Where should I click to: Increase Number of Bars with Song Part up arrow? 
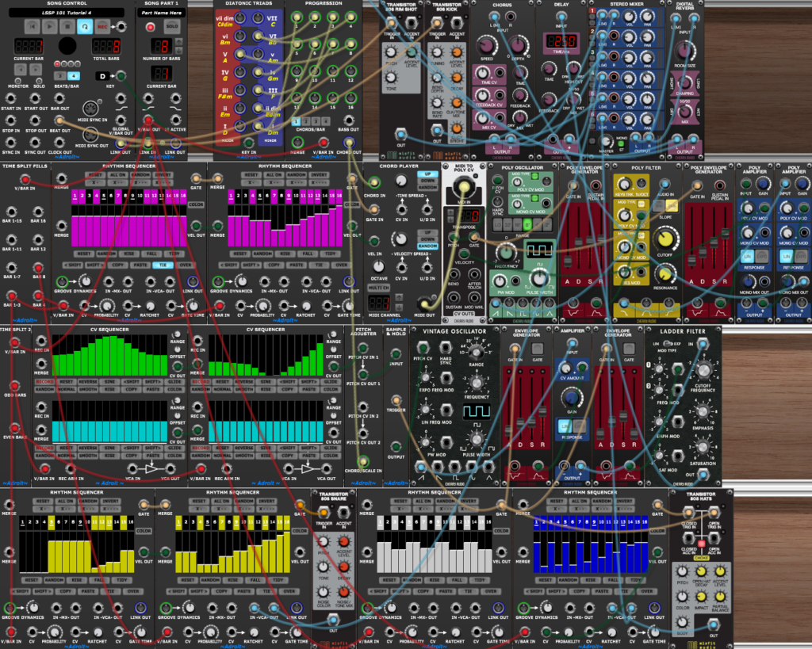click(x=178, y=41)
